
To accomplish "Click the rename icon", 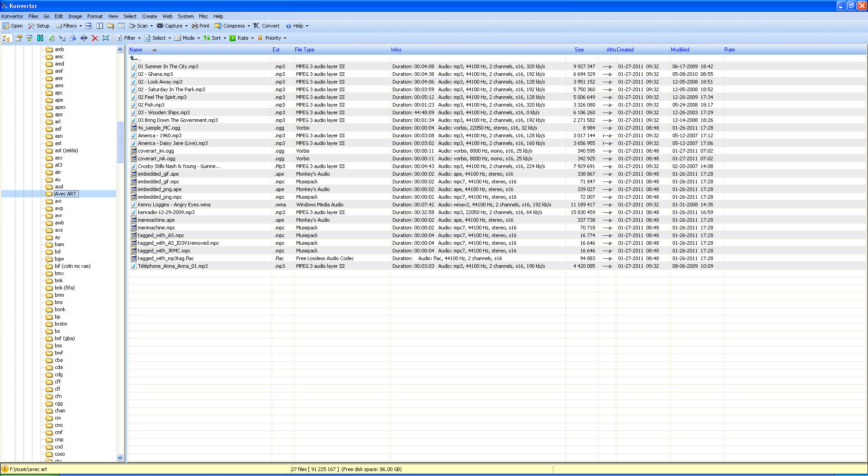I will click(x=84, y=38).
